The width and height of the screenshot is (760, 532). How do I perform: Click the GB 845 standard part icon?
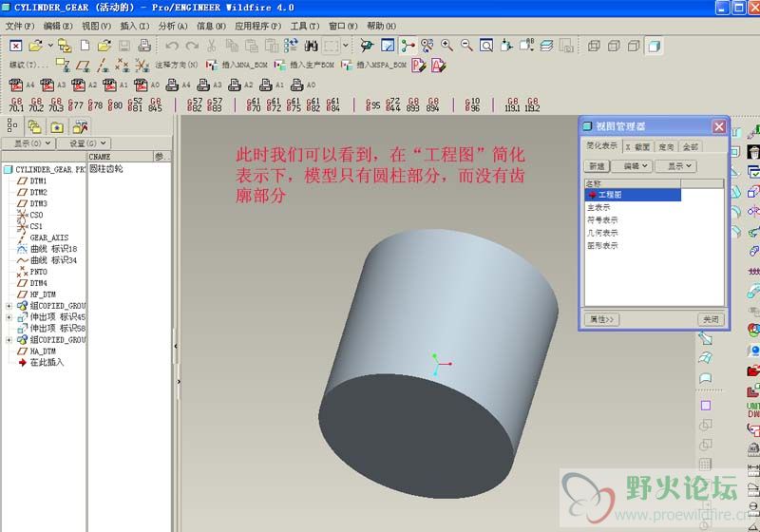click(x=155, y=104)
